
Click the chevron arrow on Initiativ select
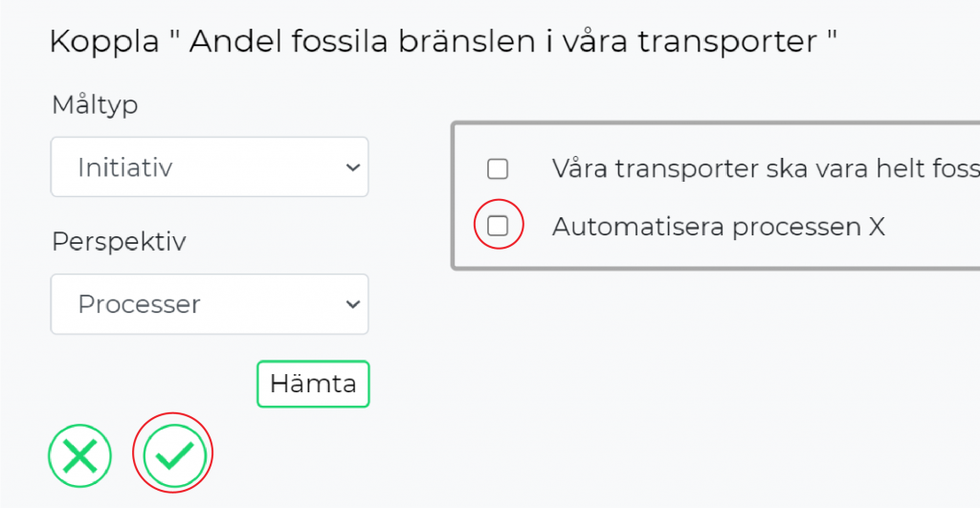coord(353,167)
